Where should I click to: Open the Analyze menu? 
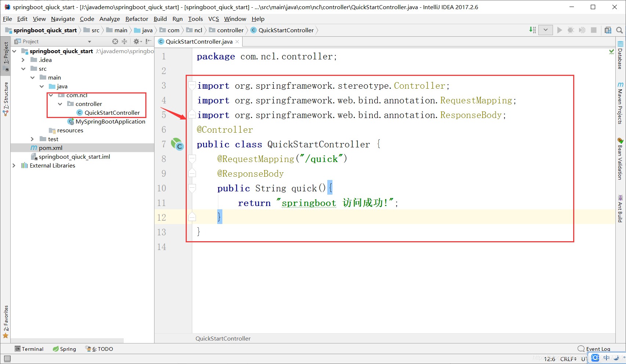(x=110, y=19)
